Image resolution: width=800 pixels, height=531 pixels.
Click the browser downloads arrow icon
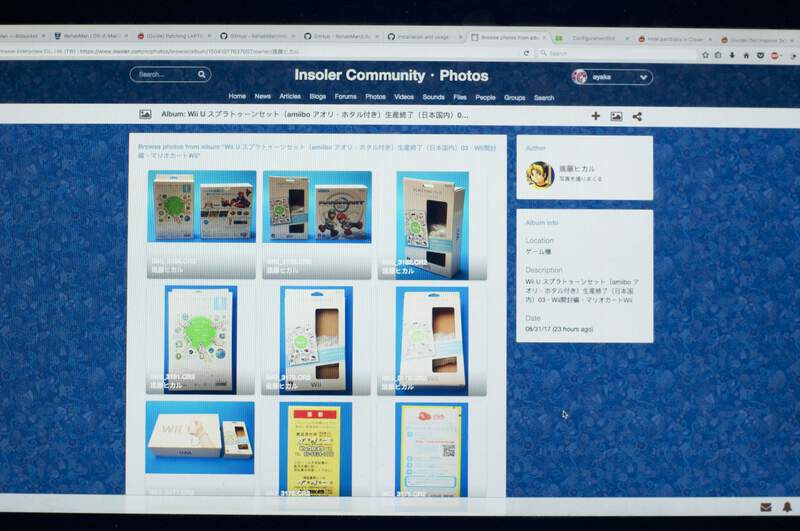(732, 55)
